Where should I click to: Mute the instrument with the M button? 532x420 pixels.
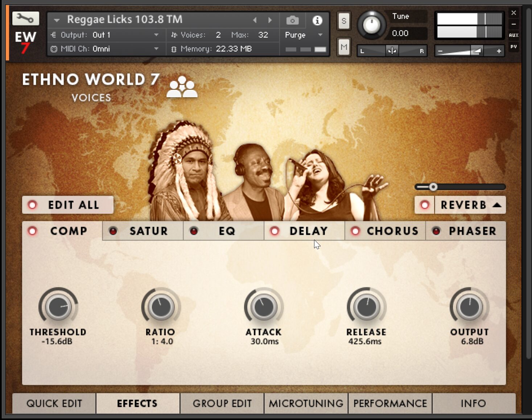pyautogui.click(x=344, y=47)
